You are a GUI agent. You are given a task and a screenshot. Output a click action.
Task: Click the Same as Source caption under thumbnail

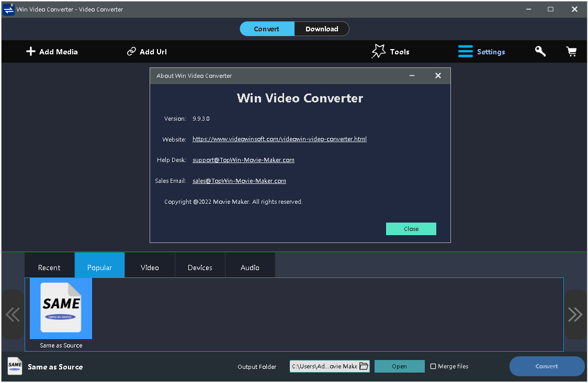coord(61,345)
